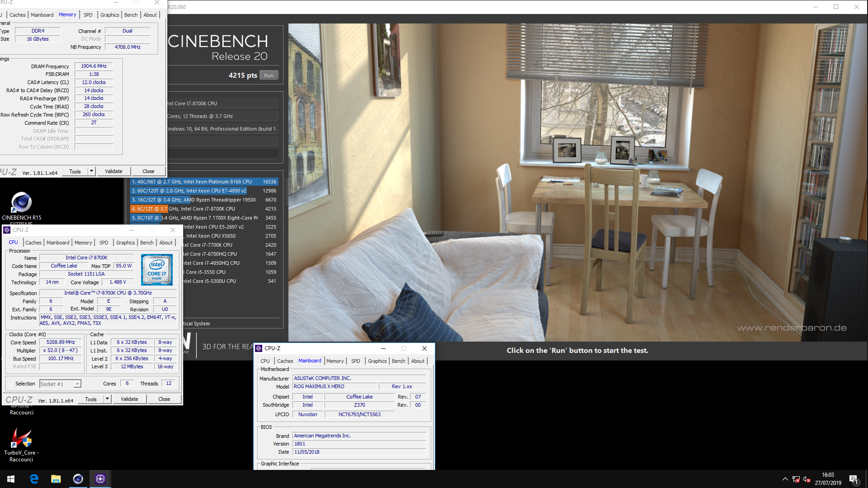Click Close in CPU-Z Memory window
Screen dimensions: 868x488
[148, 171]
